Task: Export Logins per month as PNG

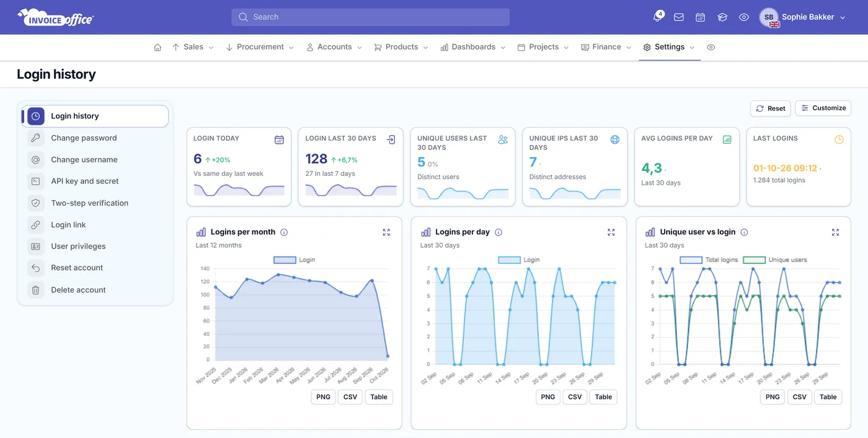Action: click(323, 397)
